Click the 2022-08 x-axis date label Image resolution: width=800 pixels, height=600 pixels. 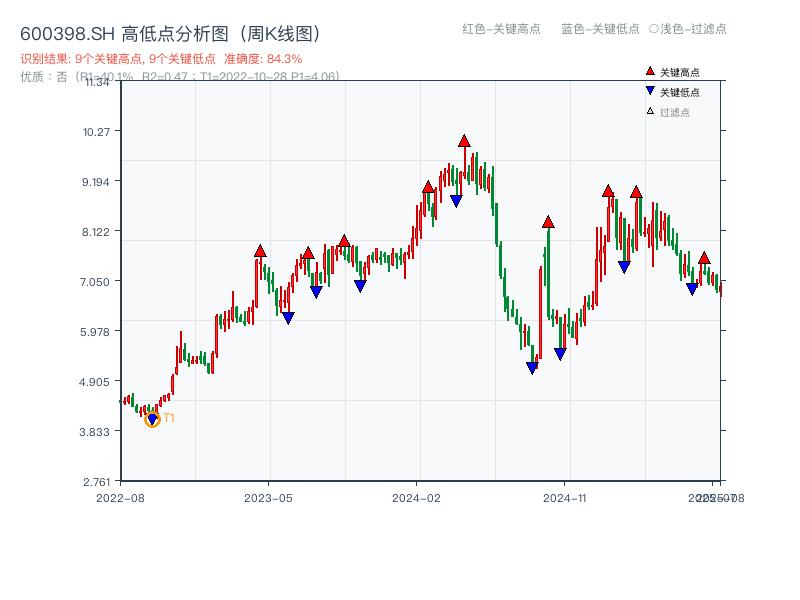point(120,498)
